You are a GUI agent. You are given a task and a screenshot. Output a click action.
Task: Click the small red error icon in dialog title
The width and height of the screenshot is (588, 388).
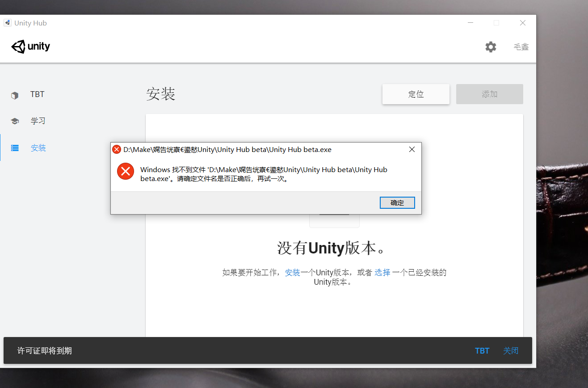click(117, 149)
